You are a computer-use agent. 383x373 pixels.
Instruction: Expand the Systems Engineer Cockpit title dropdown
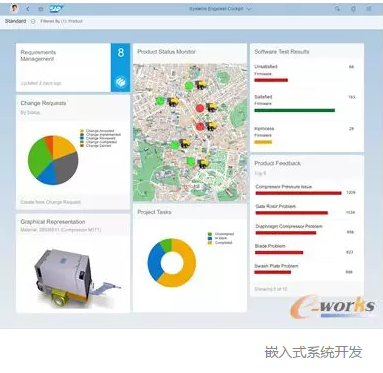220,9
